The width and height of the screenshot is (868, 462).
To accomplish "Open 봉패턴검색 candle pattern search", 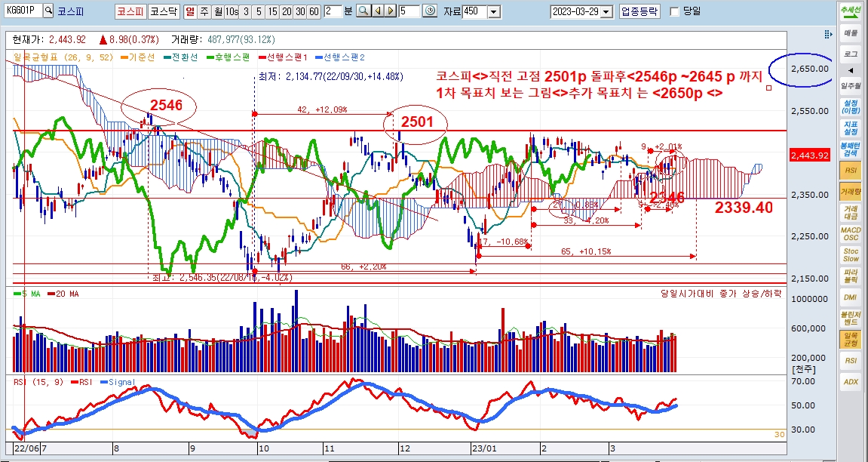I will tap(851, 149).
